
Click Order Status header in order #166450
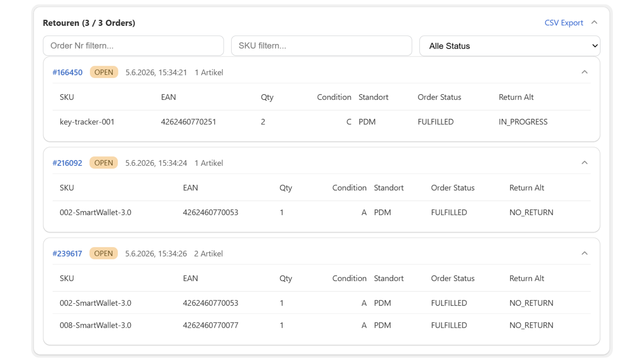pyautogui.click(x=439, y=97)
